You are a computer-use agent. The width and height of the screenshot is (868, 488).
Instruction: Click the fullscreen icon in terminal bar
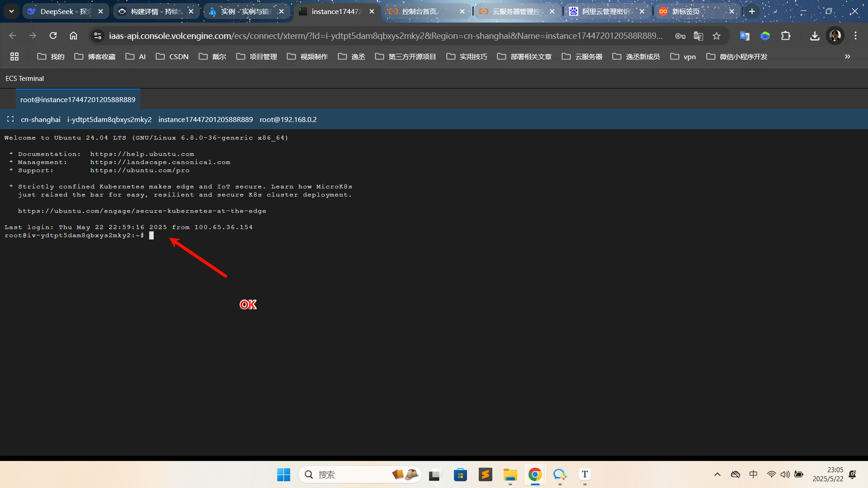pyautogui.click(x=10, y=119)
